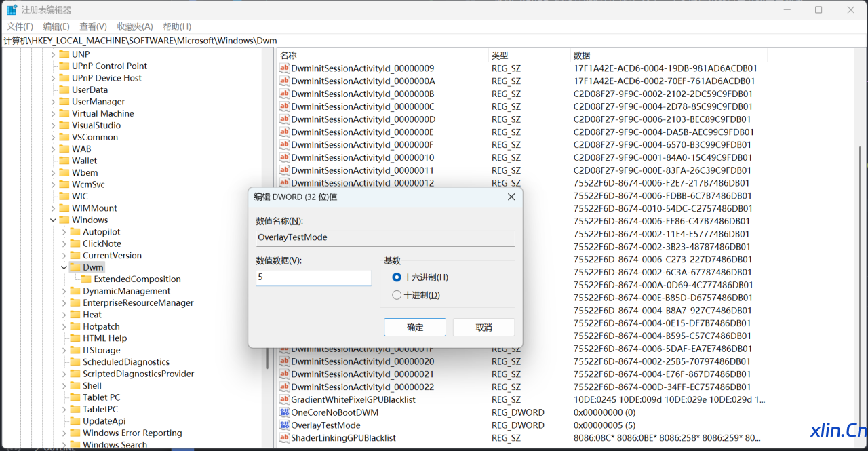Cancel the DWORD edit with 取消
868x451 pixels.
484,328
